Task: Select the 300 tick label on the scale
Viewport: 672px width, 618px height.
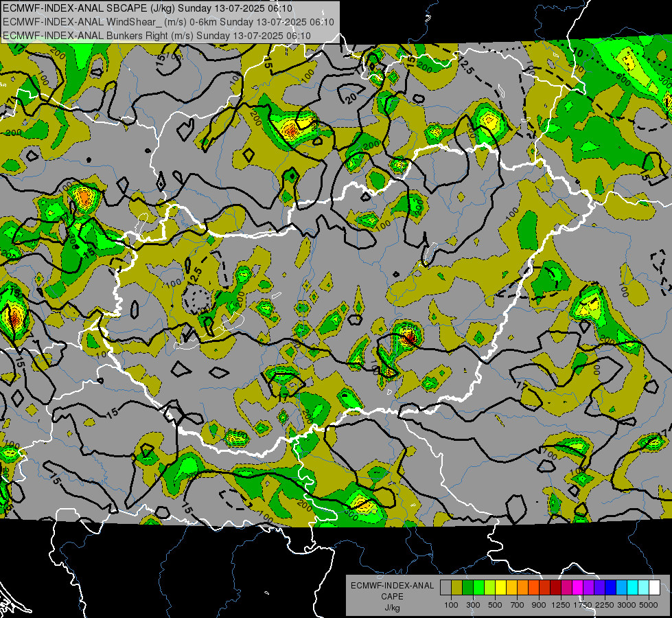Action: point(473,605)
